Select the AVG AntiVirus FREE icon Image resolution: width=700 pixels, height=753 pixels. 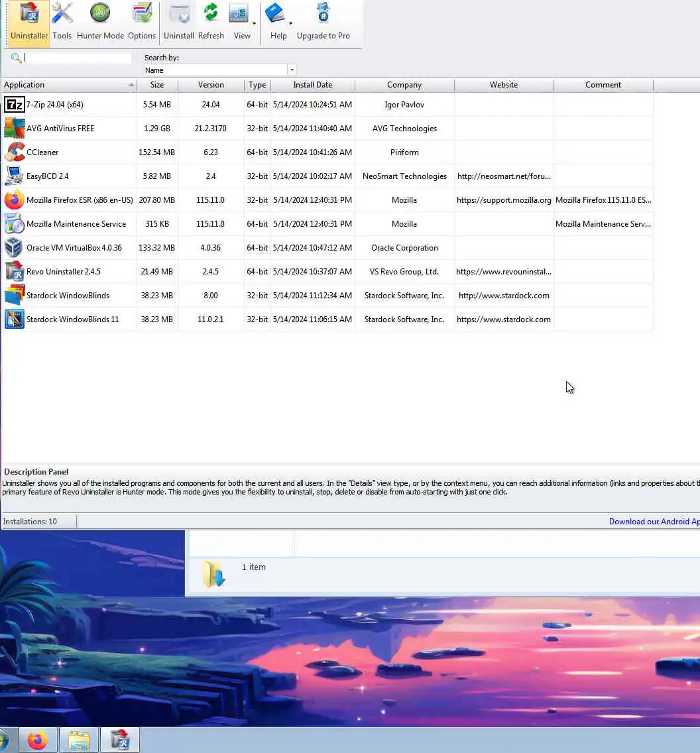click(x=14, y=128)
